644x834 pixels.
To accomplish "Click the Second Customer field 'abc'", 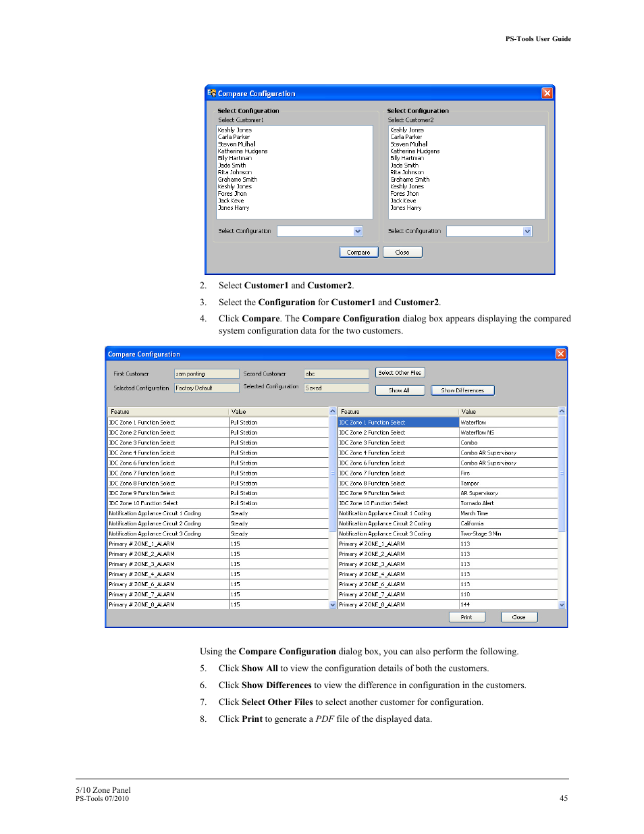I will [x=336, y=373].
